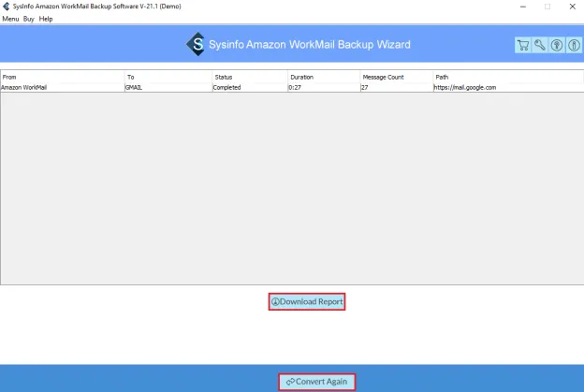Select the Completed status cell
Image resolution: width=584 pixels, height=392 pixels.
tap(250, 88)
